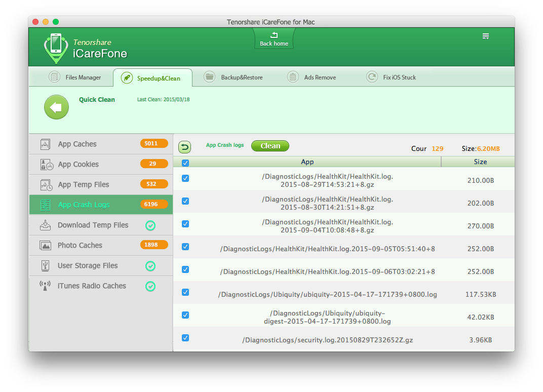Image resolution: width=543 pixels, height=392 pixels.
Task: Select iTunes Radio Caches in sidebar
Action: click(101, 286)
